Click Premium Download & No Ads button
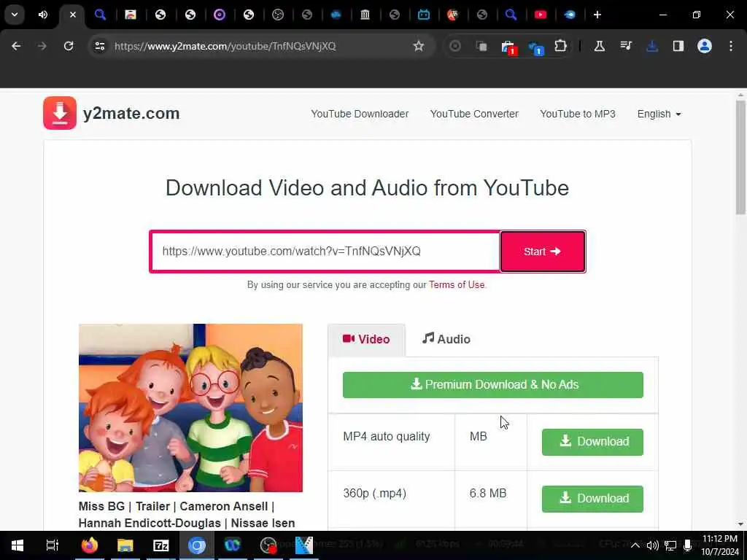 [x=493, y=385]
